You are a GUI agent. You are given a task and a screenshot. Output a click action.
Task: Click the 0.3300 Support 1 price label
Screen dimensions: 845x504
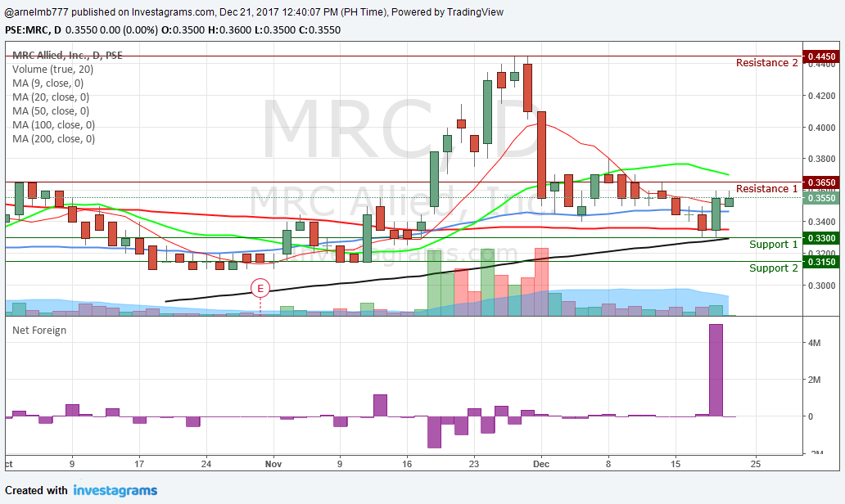tap(821, 238)
